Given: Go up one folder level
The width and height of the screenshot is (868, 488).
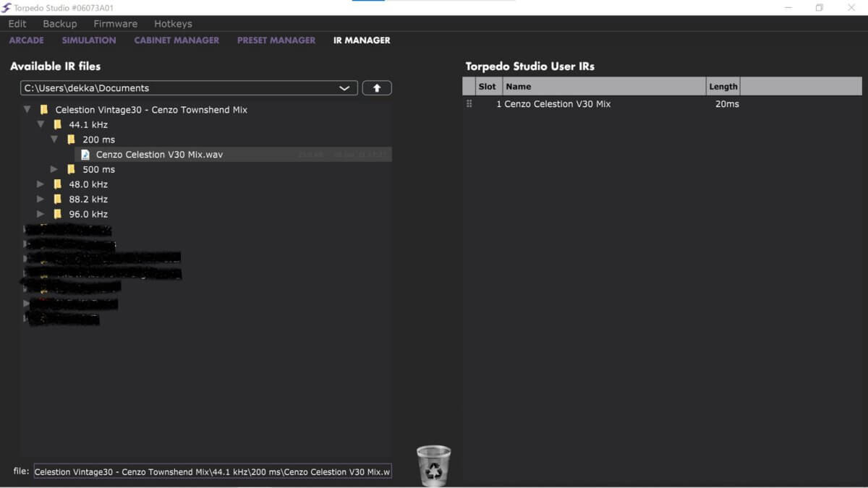Looking at the screenshot, I should point(377,88).
